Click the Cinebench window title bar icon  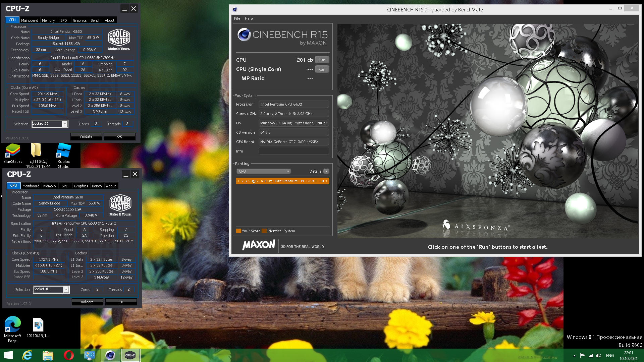(x=235, y=9)
